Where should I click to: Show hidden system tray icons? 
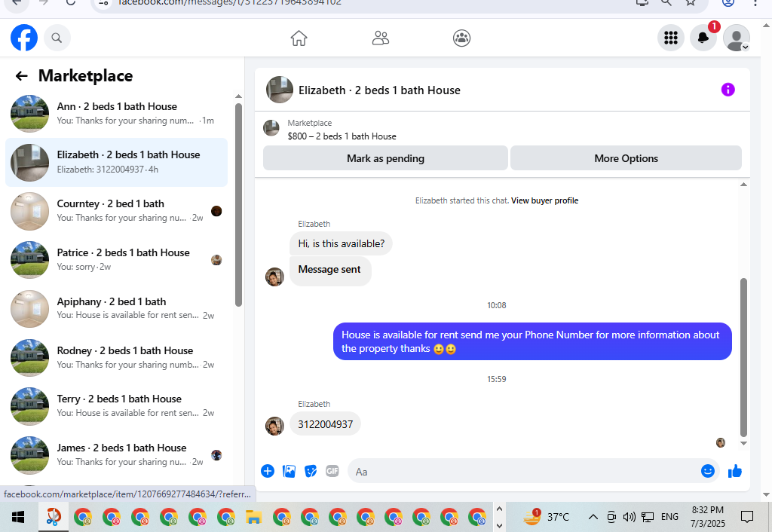click(593, 517)
